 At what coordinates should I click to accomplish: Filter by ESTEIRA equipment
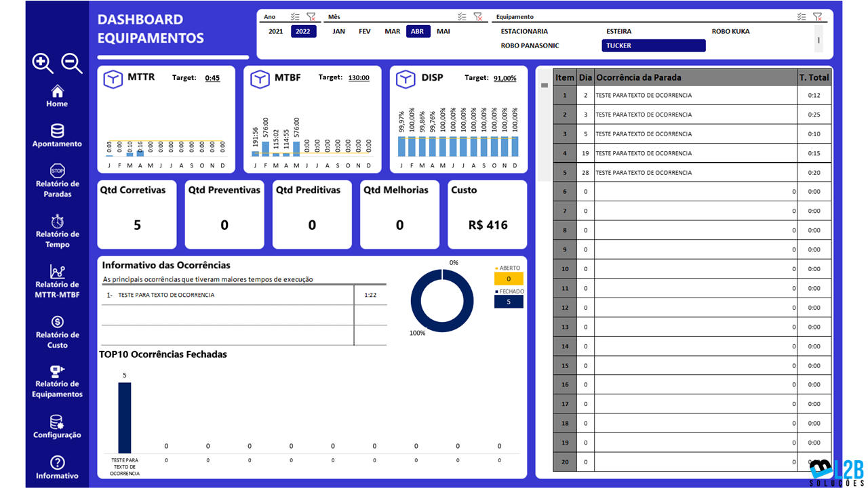tap(618, 31)
